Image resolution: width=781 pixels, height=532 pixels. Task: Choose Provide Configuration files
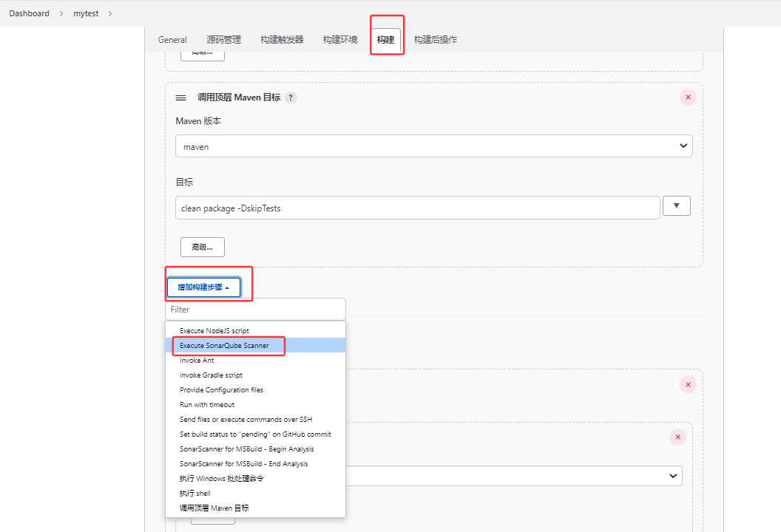(x=221, y=389)
